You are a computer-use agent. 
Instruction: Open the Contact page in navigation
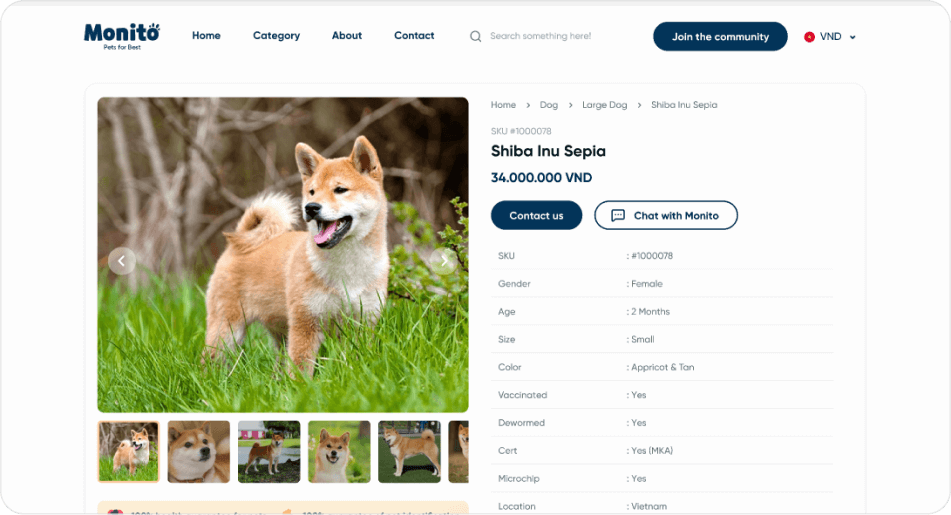414,36
